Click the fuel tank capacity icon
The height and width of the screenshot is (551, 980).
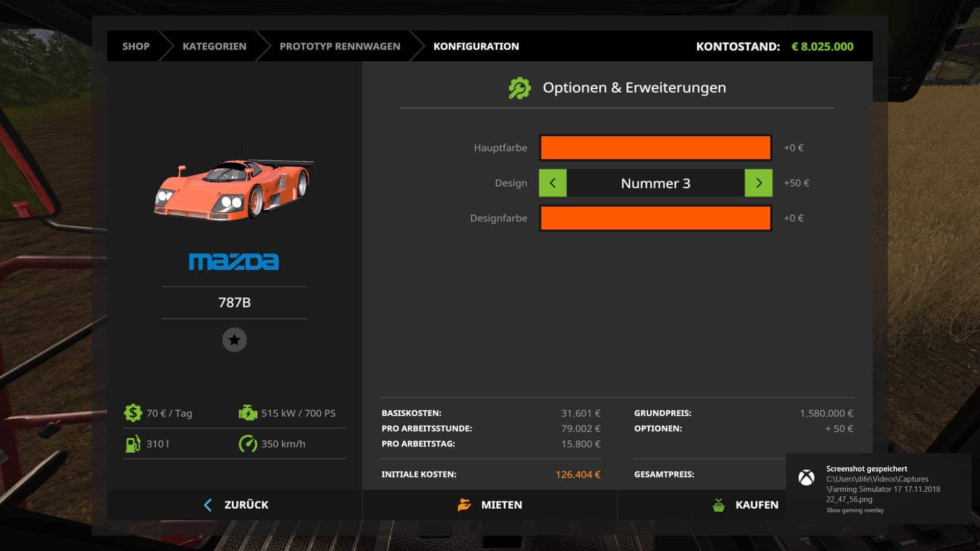click(133, 443)
